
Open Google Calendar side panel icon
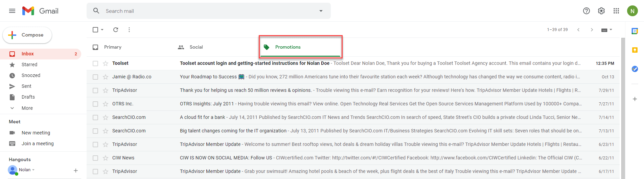click(x=635, y=31)
